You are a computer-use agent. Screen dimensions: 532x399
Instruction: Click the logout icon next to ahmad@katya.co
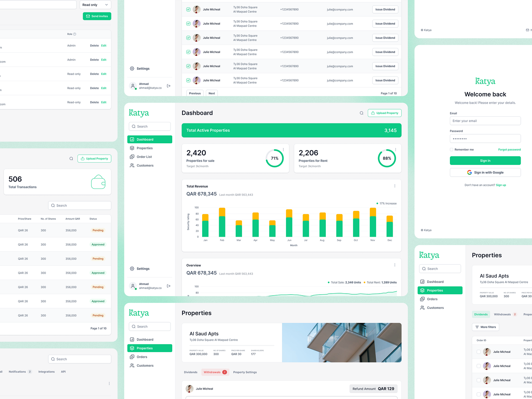169,285
